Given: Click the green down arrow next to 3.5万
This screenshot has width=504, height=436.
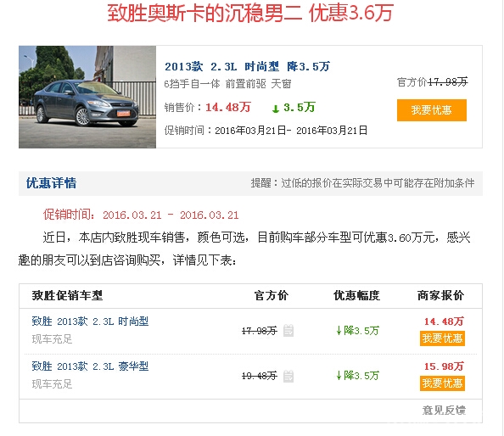Looking at the screenshot, I should (276, 109).
